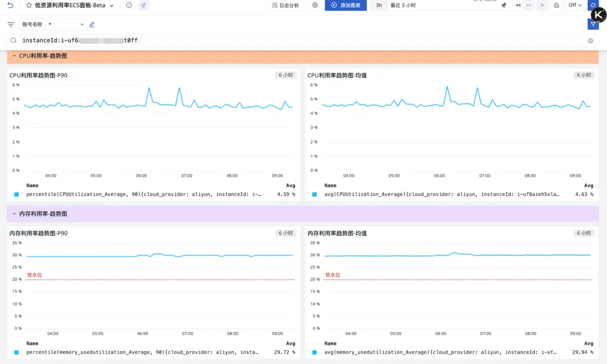Click the blue funnel filter button

tap(593, 24)
